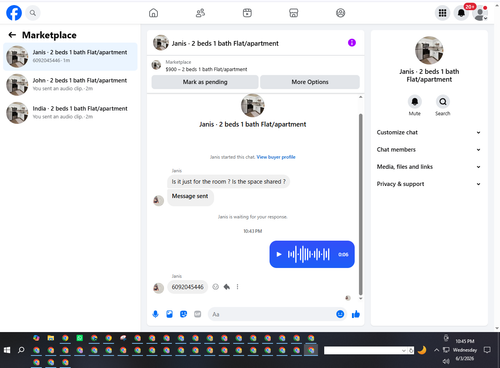The image size is (500, 368).
Task: Expand Privacy & support section
Action: click(429, 184)
